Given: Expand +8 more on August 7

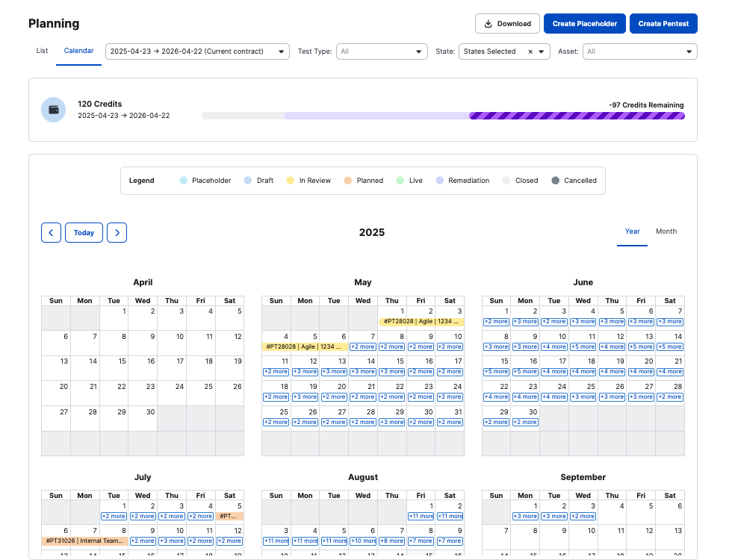Looking at the screenshot, I should click(x=391, y=541).
